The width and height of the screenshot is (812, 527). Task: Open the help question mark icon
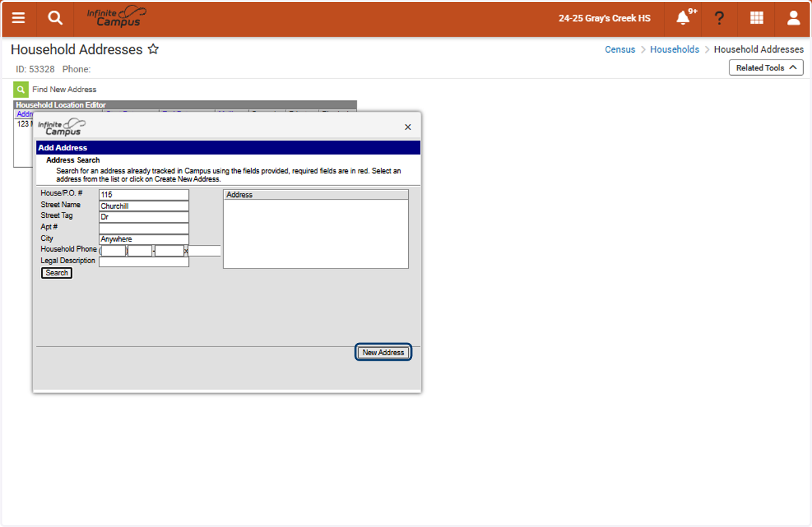point(719,18)
